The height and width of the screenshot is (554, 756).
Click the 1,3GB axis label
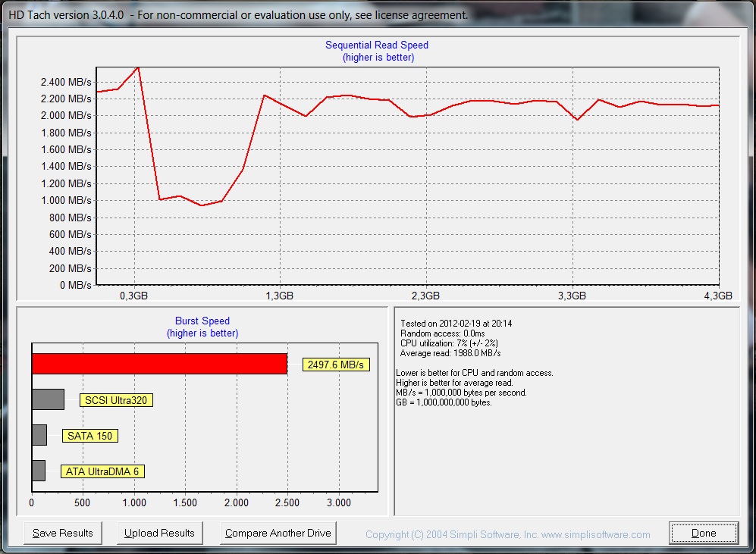[280, 296]
